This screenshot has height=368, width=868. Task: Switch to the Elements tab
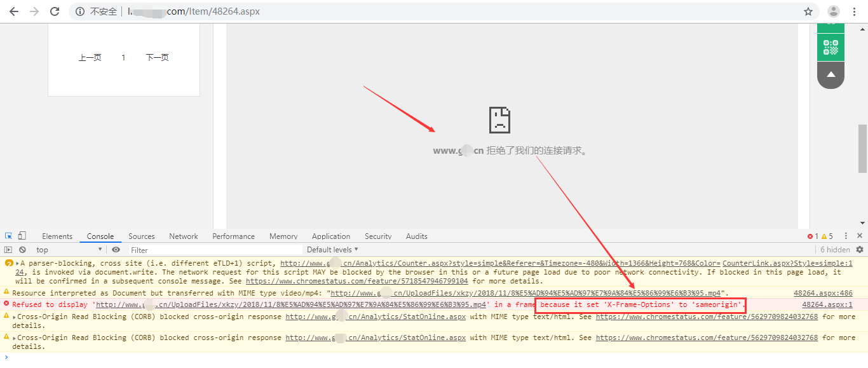[57, 236]
